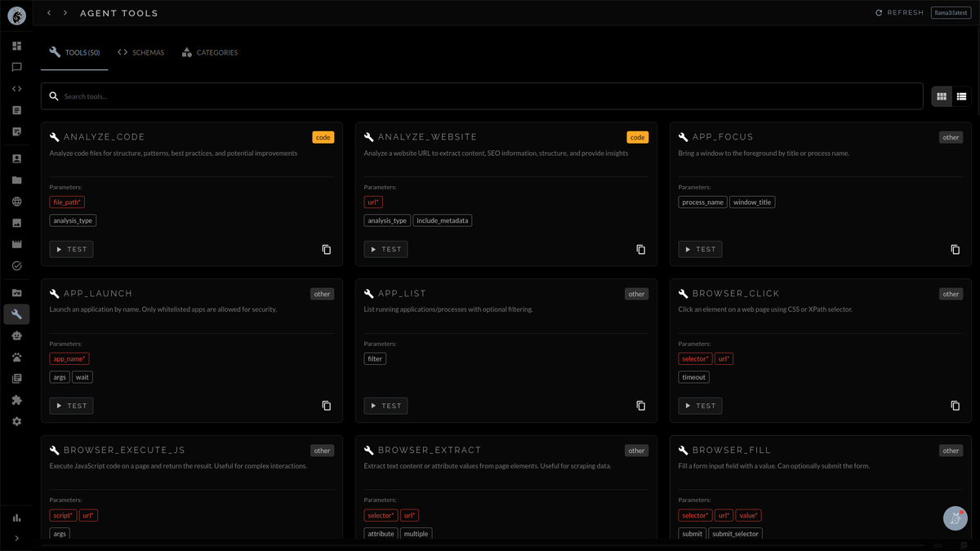980x551 pixels.
Task: Focus the Search tools field
Action: pos(482,96)
